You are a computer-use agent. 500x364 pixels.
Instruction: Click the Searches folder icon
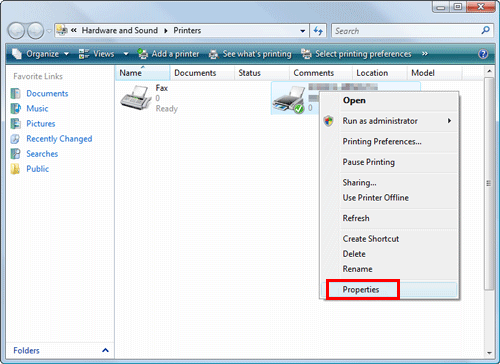[15, 154]
